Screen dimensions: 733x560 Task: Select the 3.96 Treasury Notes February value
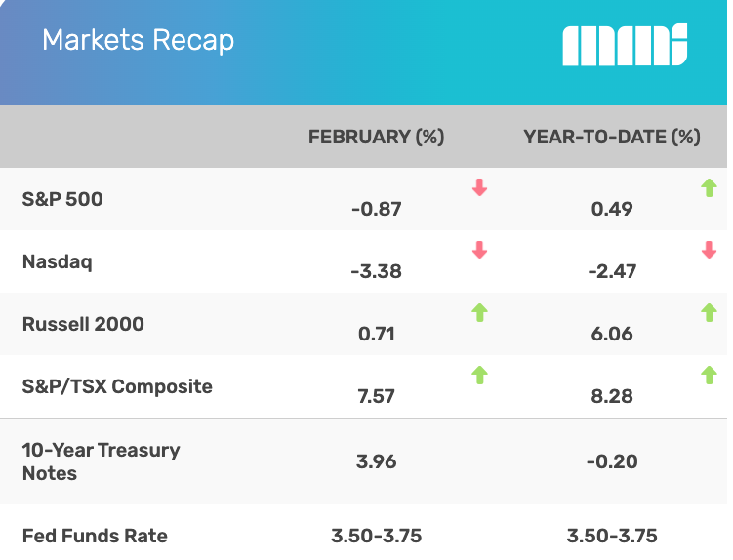click(377, 461)
